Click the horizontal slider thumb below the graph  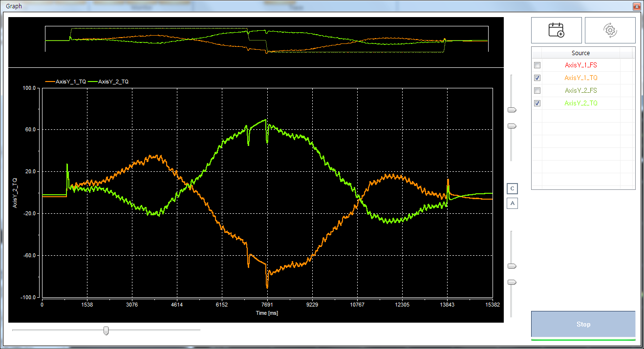(106, 331)
